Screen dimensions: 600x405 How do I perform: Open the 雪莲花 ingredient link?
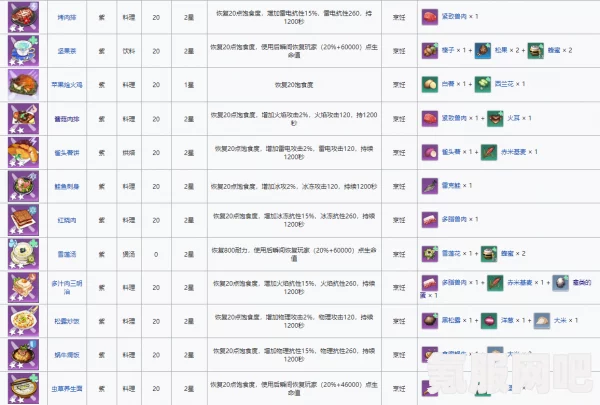click(x=451, y=253)
